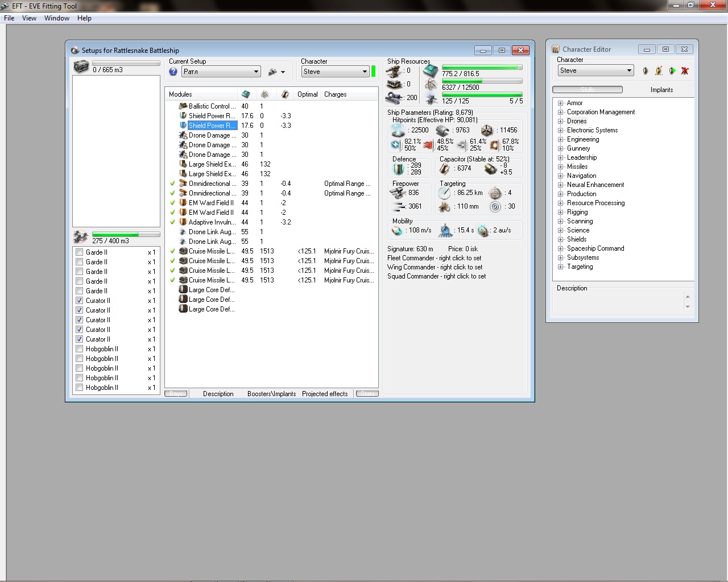Click the cargo hold icon above 0 / 665 m3
728x582 pixels.
[x=81, y=66]
